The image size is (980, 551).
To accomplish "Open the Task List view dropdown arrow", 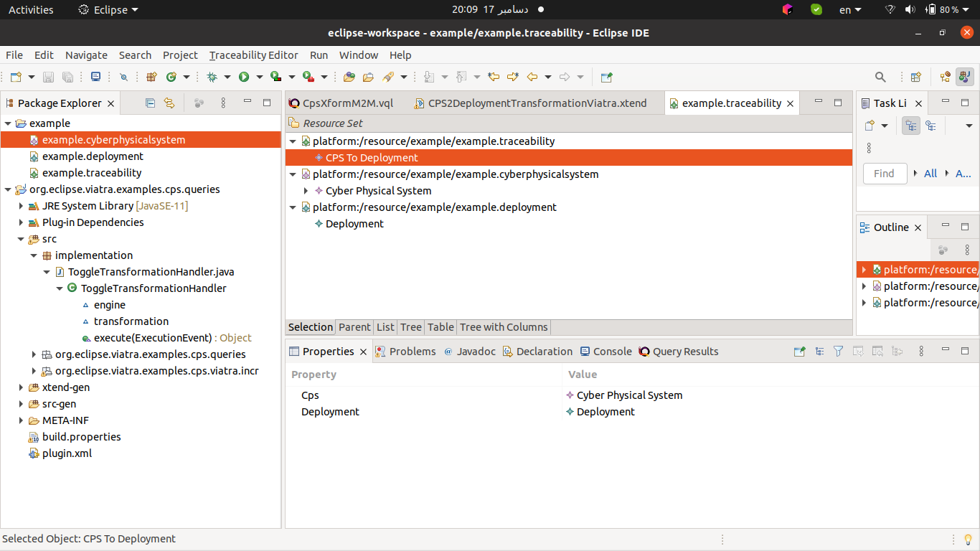I will pyautogui.click(x=969, y=126).
